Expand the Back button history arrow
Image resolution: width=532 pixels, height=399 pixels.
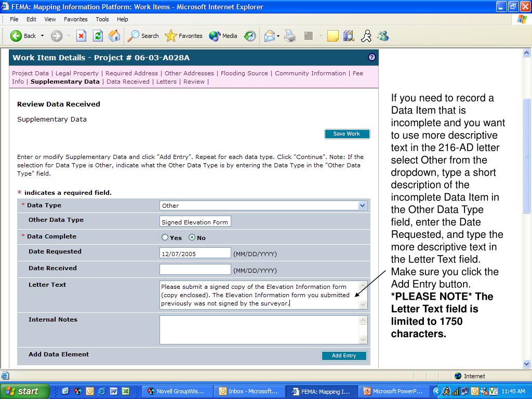43,36
